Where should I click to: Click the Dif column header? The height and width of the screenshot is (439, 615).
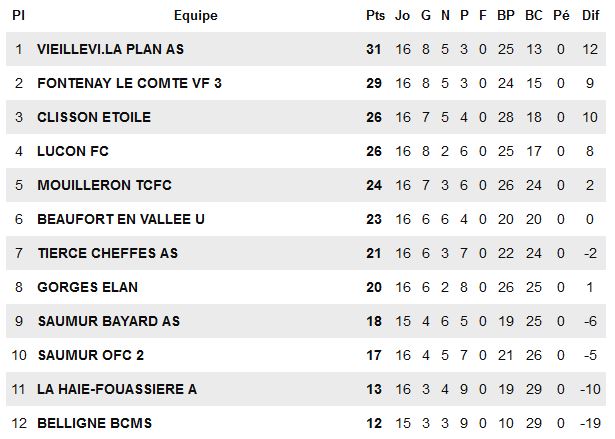coord(590,15)
